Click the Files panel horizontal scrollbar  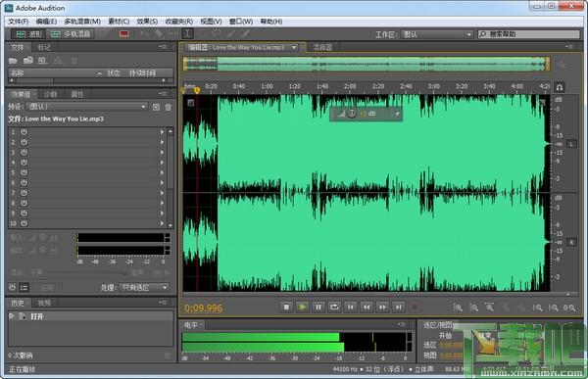coord(88,80)
